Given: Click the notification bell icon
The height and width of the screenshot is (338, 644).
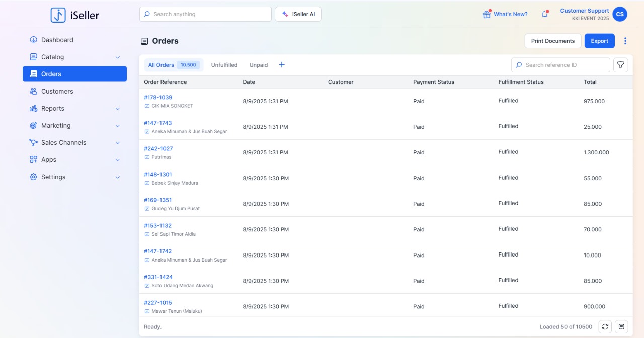Looking at the screenshot, I should 545,14.
